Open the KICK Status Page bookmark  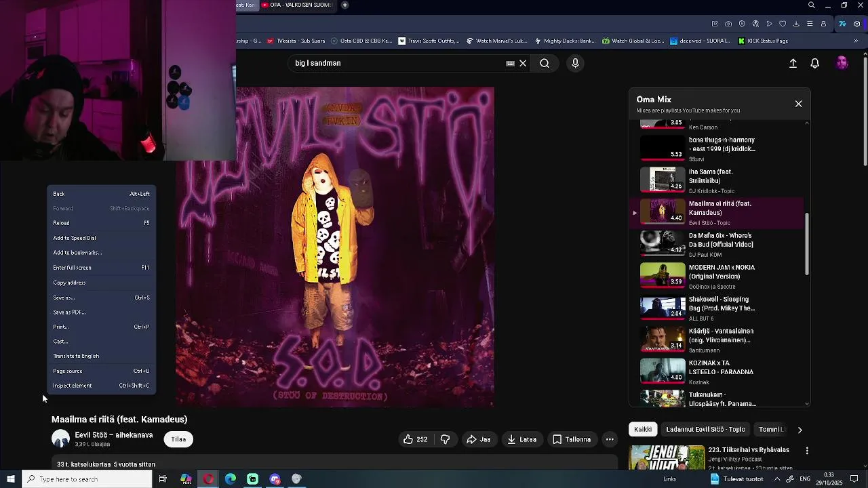[763, 41]
